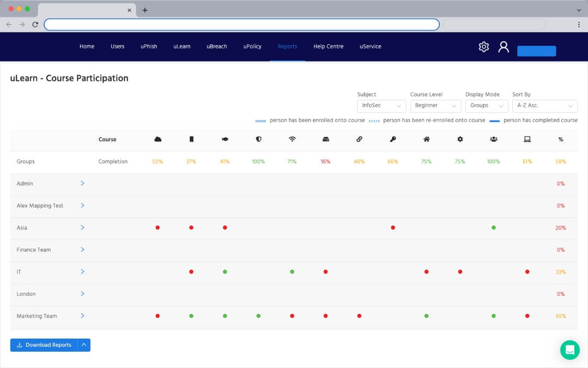
Task: Open the Sort By dropdown
Action: (x=544, y=106)
